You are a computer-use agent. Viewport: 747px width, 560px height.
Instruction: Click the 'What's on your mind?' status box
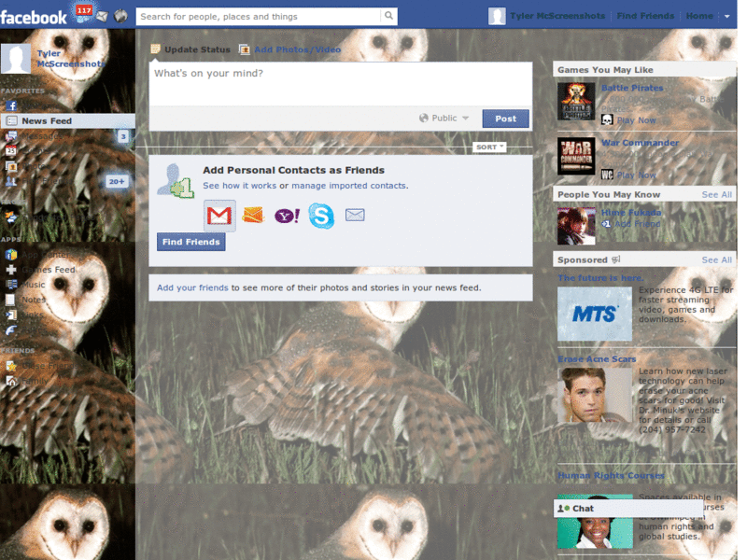[341, 84]
